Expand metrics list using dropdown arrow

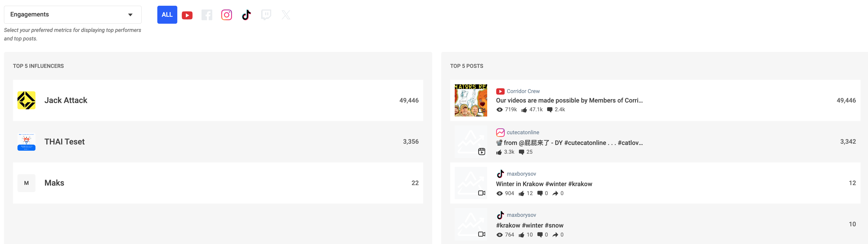point(130,15)
